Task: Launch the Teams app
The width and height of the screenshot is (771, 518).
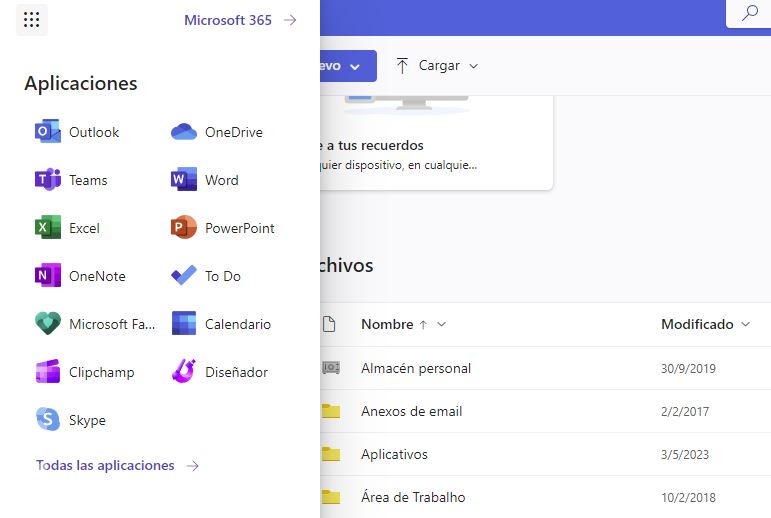Action: tap(71, 180)
